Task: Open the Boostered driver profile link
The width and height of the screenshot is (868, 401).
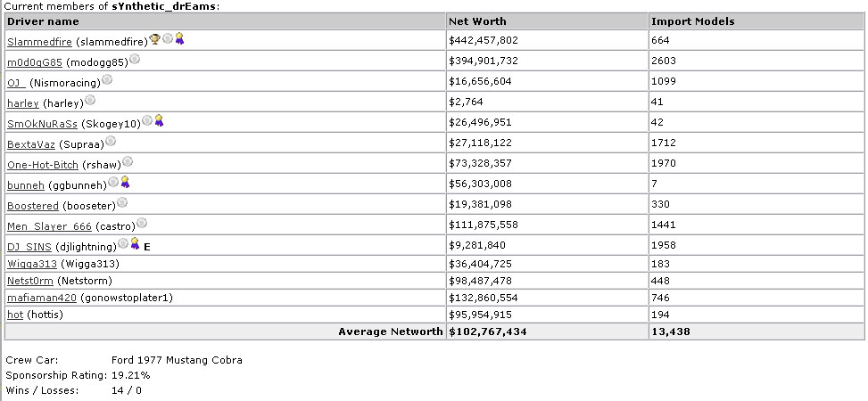Action: click(33, 205)
